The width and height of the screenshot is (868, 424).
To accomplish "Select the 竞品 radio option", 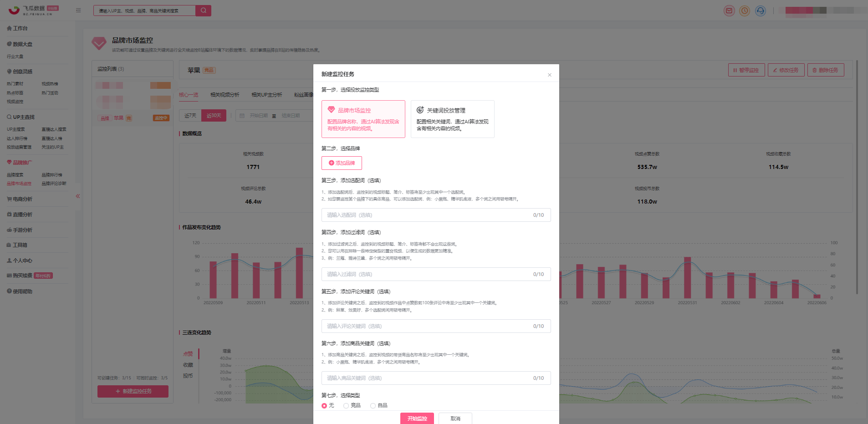I will [352, 405].
